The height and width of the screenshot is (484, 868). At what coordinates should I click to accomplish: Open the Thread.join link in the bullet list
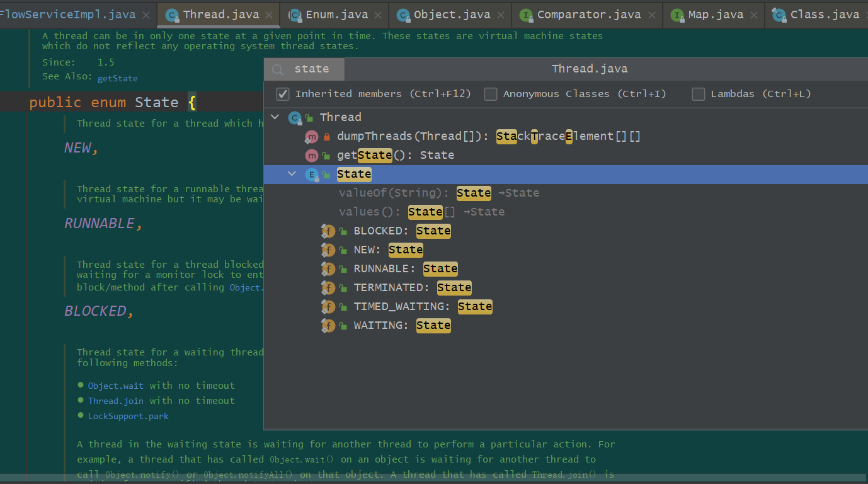click(x=116, y=401)
